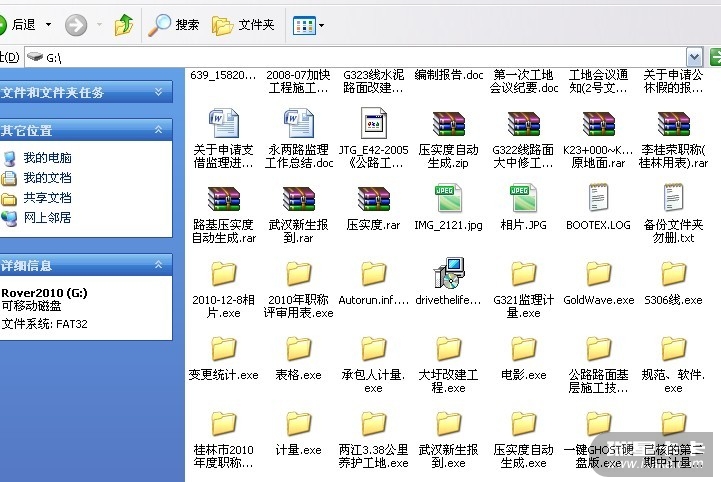Image resolution: width=721 pixels, height=482 pixels.
Task: Select 大圩改建工程.exe item
Action: point(448,364)
